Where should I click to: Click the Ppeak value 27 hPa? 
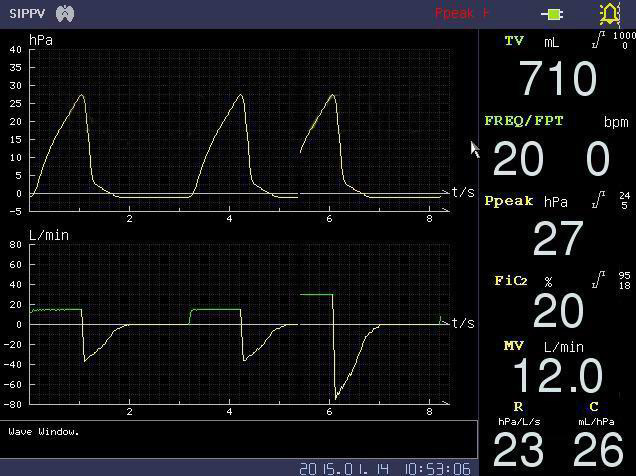pyautogui.click(x=557, y=239)
